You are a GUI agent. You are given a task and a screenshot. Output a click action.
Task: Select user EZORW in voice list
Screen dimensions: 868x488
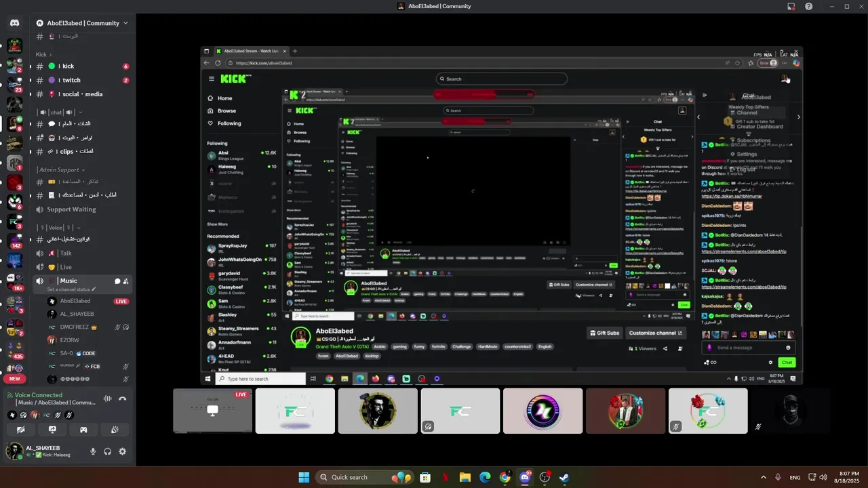pos(69,340)
